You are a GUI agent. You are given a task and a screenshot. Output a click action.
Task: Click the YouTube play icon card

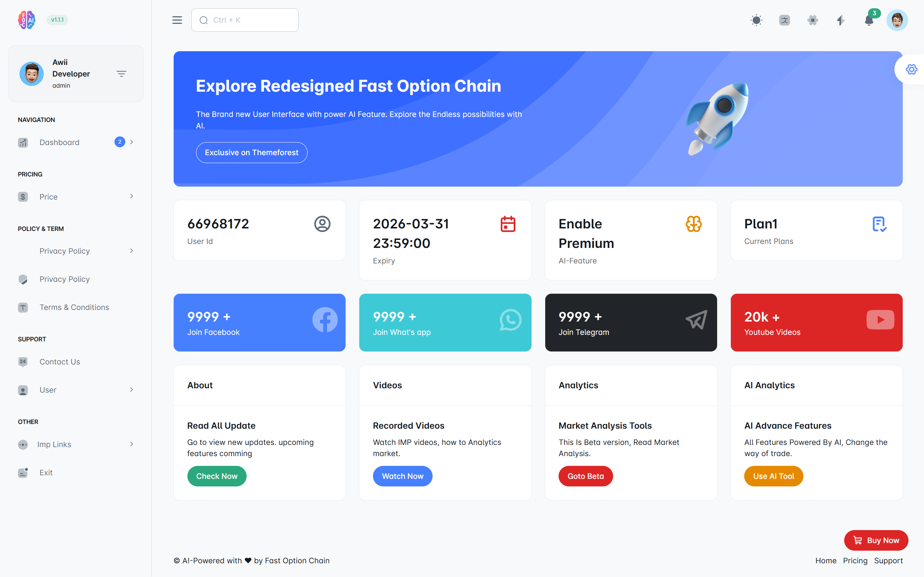click(880, 320)
